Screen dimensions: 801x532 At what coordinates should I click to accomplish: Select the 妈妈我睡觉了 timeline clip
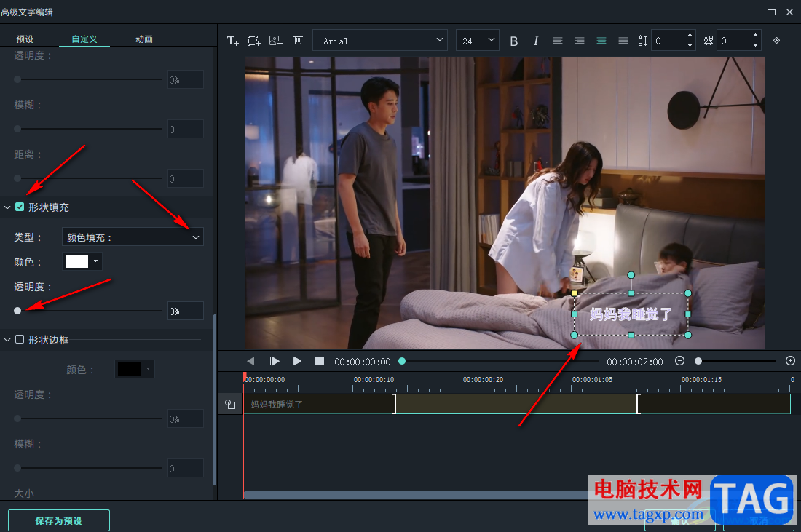click(x=517, y=404)
